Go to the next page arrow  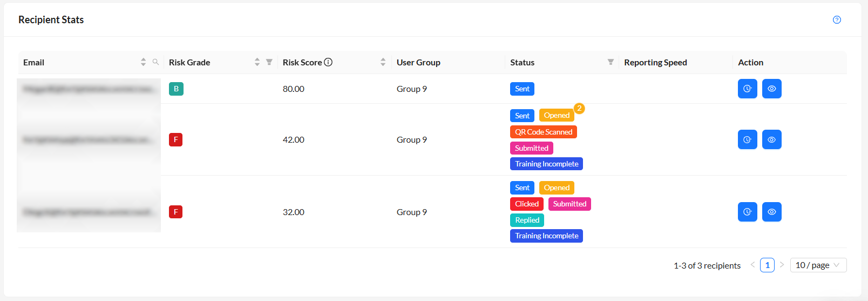pos(782,265)
